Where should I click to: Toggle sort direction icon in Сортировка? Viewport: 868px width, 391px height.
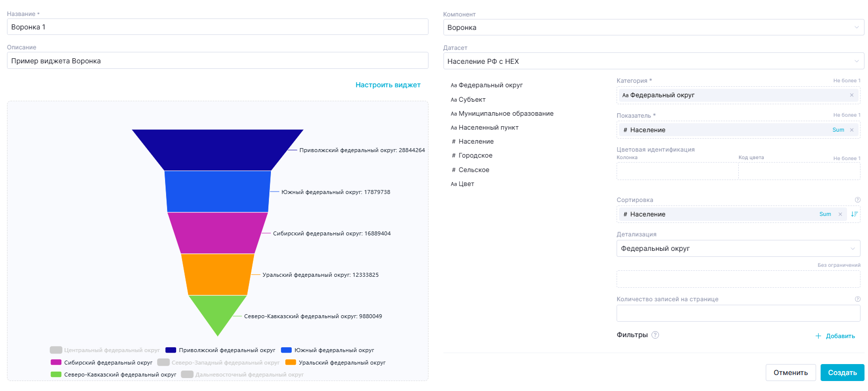click(854, 214)
